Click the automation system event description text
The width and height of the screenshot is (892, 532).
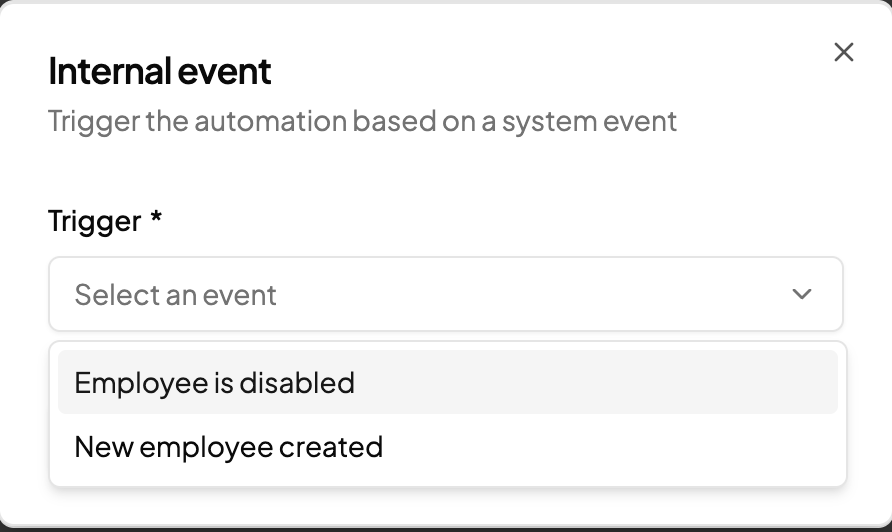pyautogui.click(x=362, y=122)
